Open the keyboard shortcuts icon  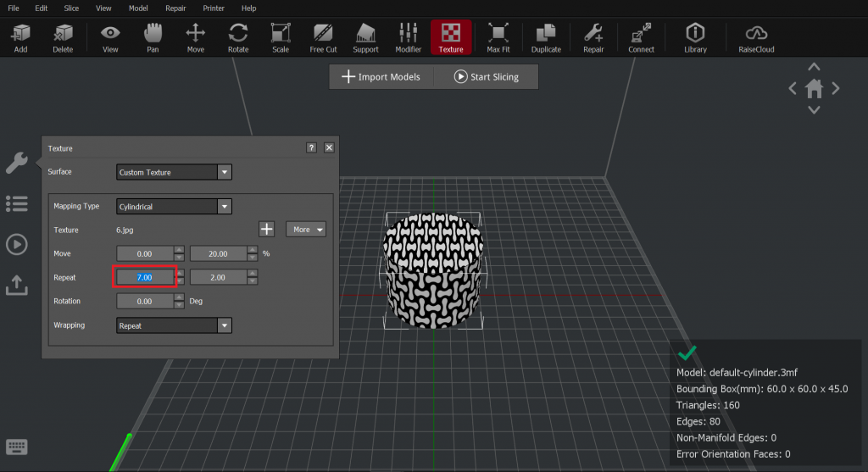pos(17,447)
